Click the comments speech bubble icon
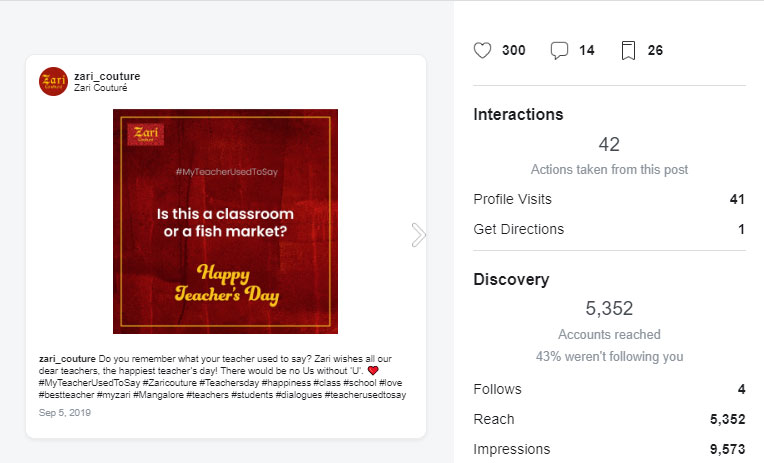This screenshot has height=463, width=764. click(559, 51)
